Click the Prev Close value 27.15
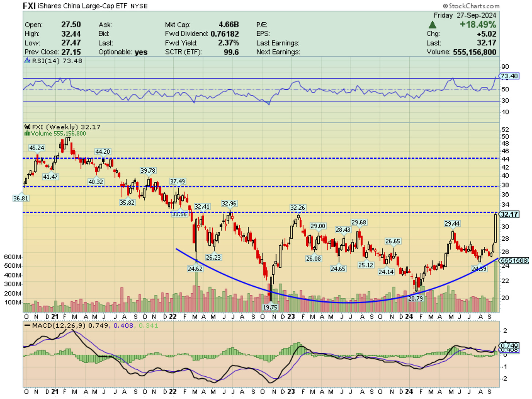532x399 pixels. pyautogui.click(x=71, y=52)
